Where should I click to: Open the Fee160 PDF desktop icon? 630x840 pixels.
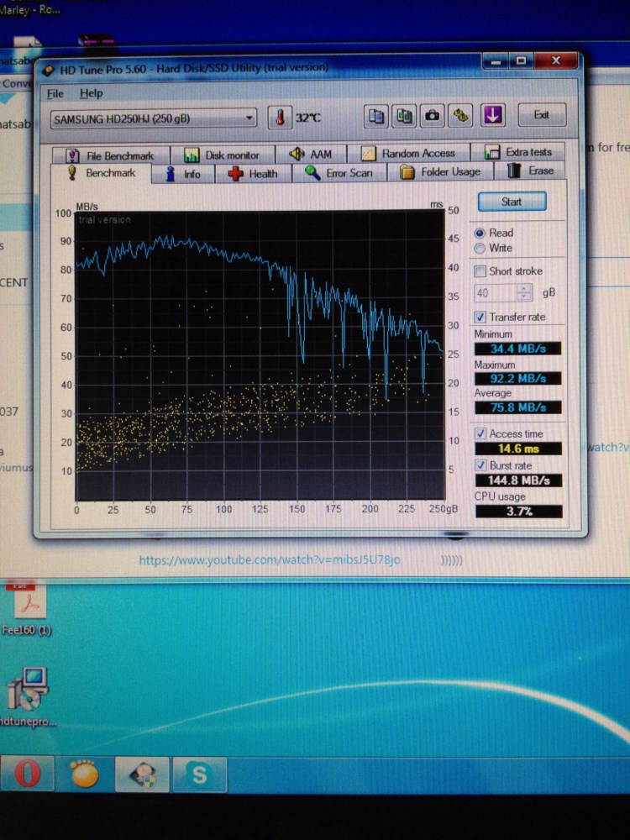click(31, 603)
